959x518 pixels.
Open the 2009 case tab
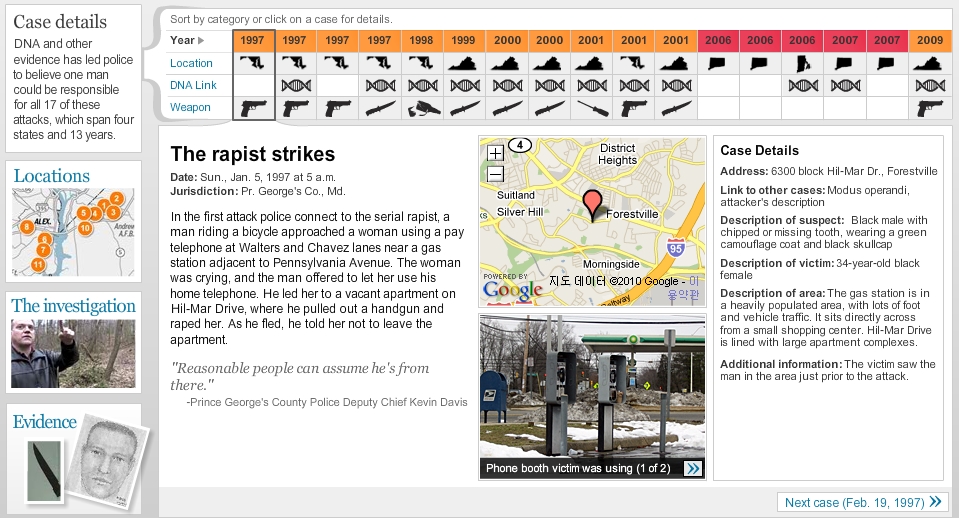[930, 40]
